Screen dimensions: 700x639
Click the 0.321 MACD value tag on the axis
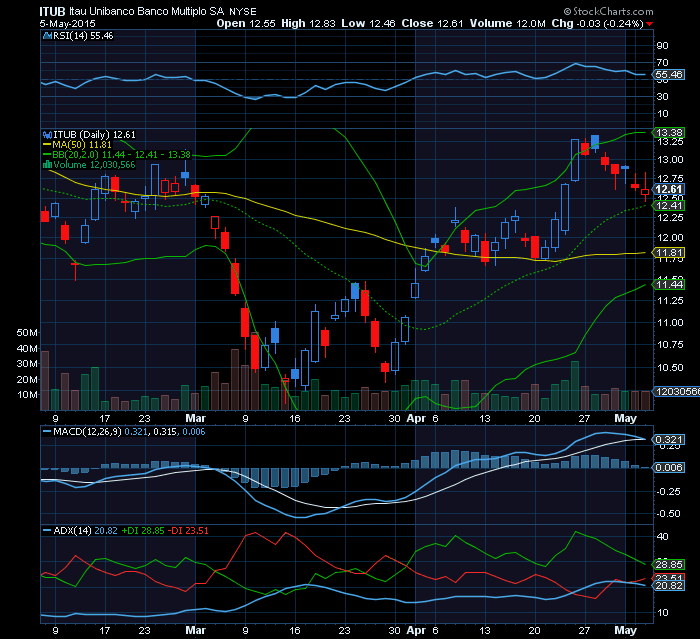pyautogui.click(x=669, y=440)
